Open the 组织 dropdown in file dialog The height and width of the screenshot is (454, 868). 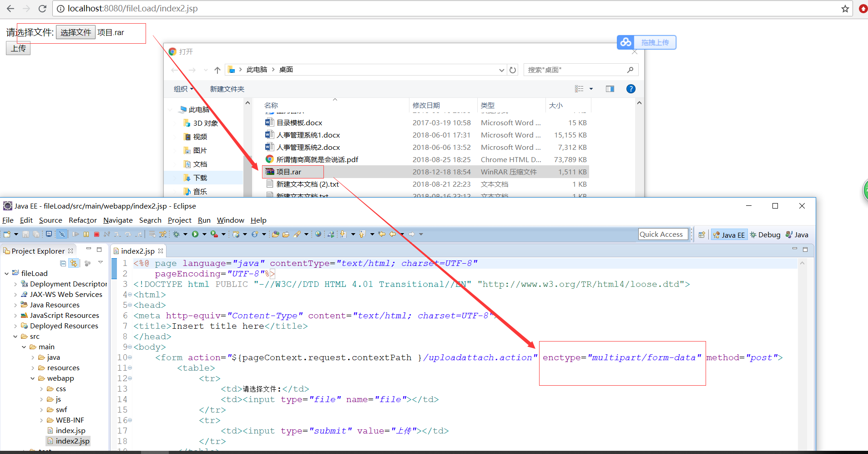(184, 89)
